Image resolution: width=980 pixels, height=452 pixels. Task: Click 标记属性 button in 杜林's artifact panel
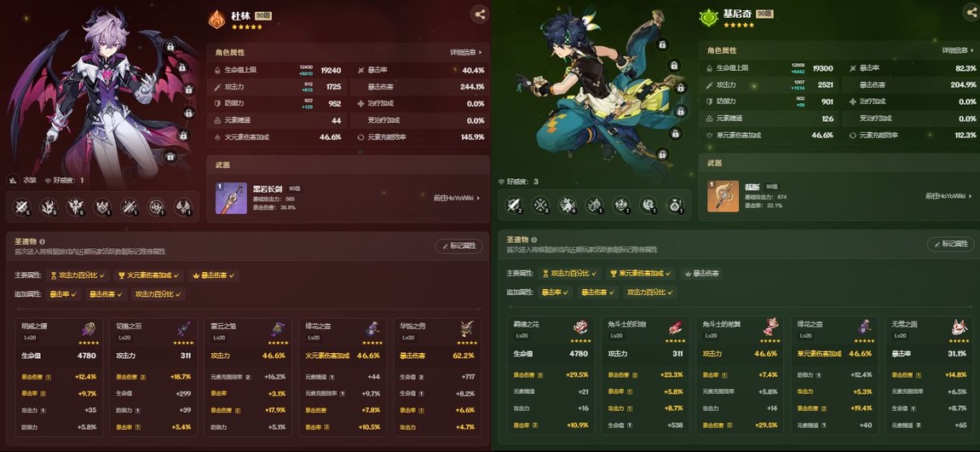pyautogui.click(x=458, y=246)
